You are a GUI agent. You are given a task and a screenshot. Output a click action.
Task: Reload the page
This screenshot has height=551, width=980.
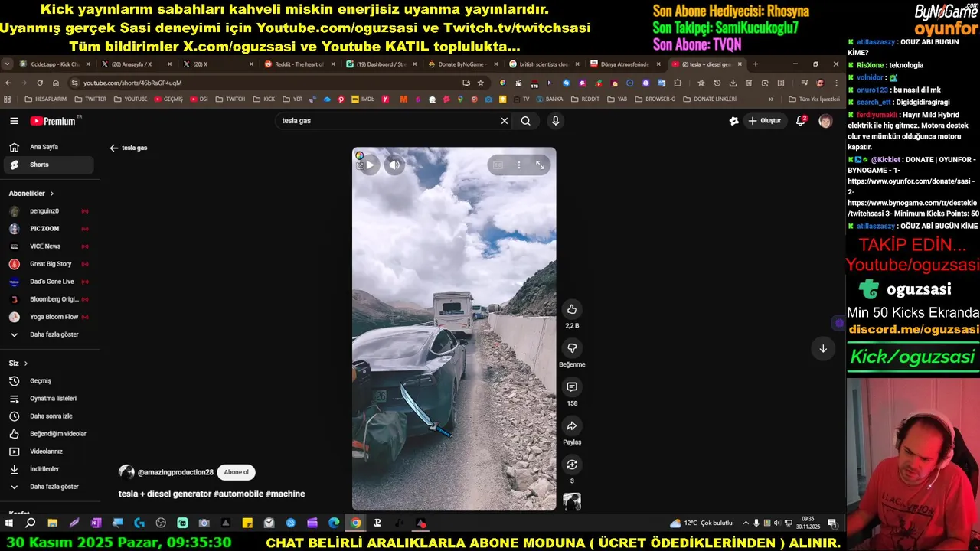point(40,83)
